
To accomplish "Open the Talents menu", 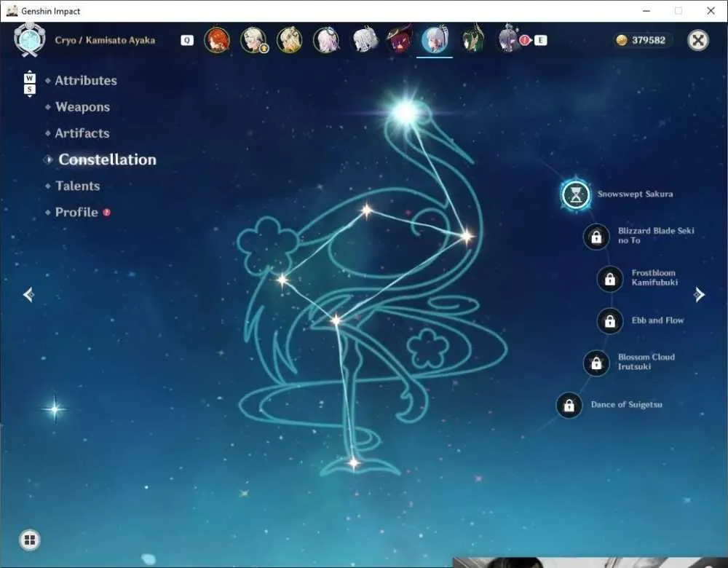I will [78, 186].
